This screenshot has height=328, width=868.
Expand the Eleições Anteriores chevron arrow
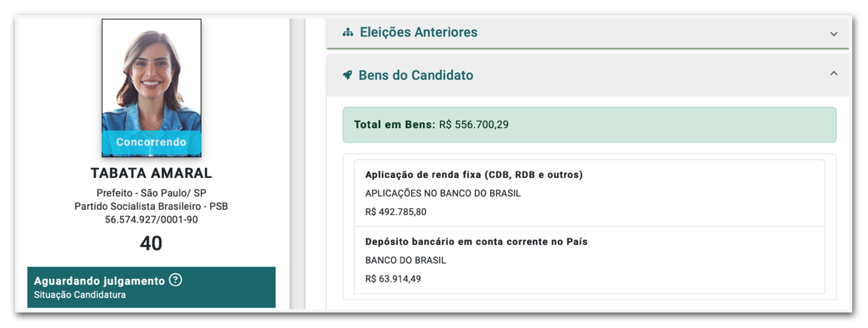pos(833,34)
